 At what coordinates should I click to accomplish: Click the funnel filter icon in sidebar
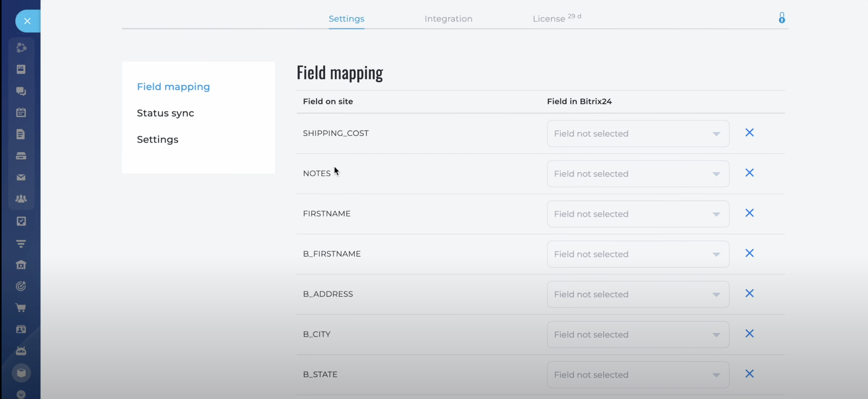coord(21,243)
